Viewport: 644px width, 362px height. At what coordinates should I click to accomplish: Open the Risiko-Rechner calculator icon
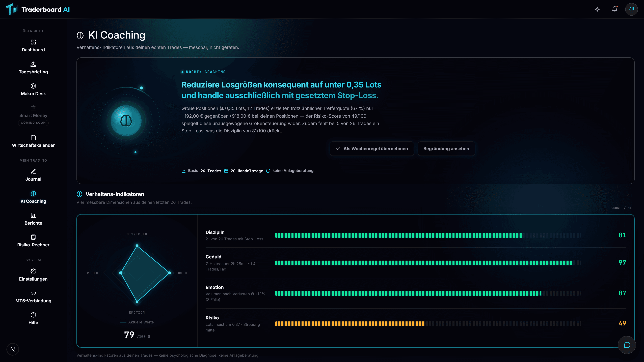click(x=33, y=237)
